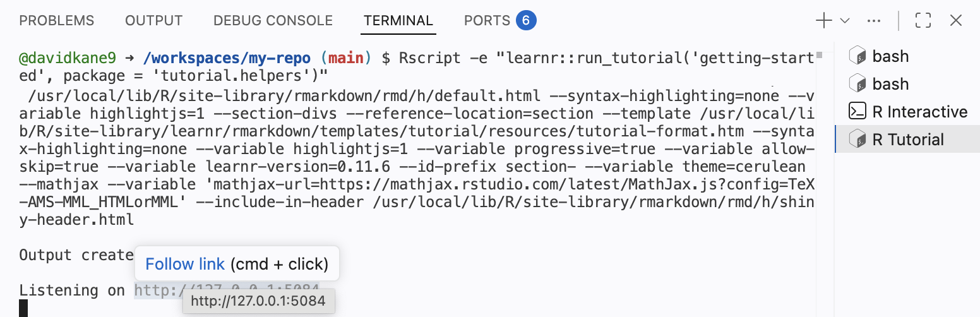
Task: Open the ellipsis more actions menu
Action: pyautogui.click(x=874, y=21)
